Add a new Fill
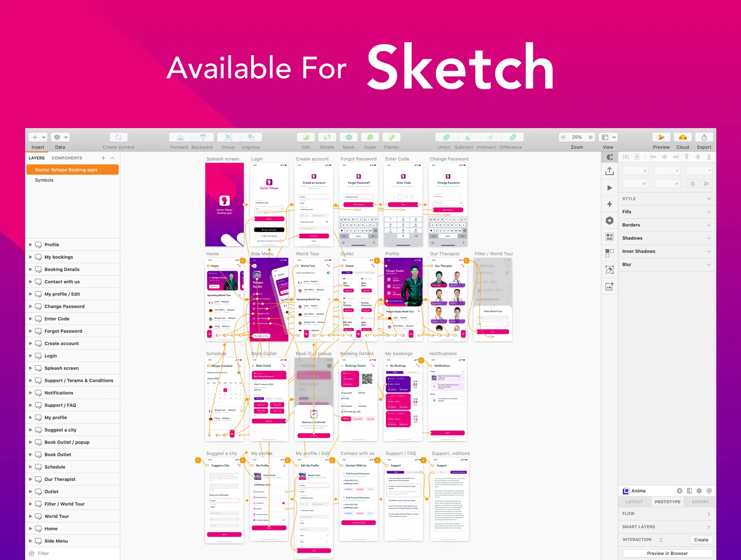Screen dimensions: 741x560 pos(709,212)
